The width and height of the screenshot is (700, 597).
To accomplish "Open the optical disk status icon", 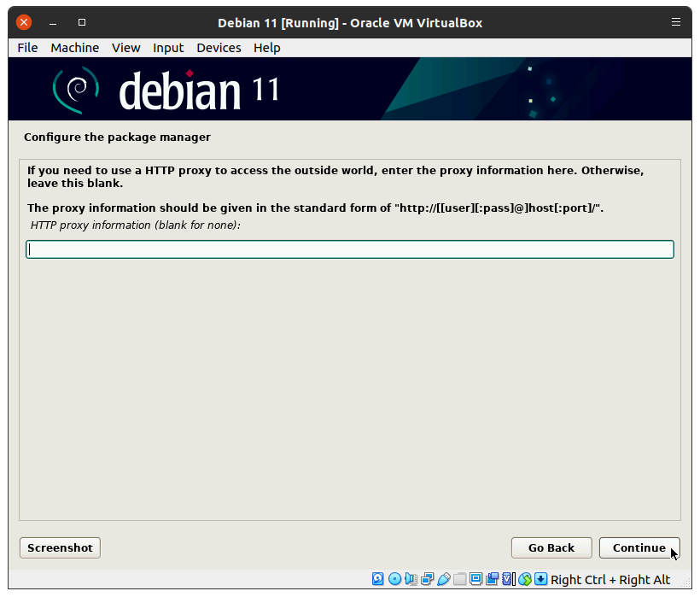I will click(x=394, y=579).
